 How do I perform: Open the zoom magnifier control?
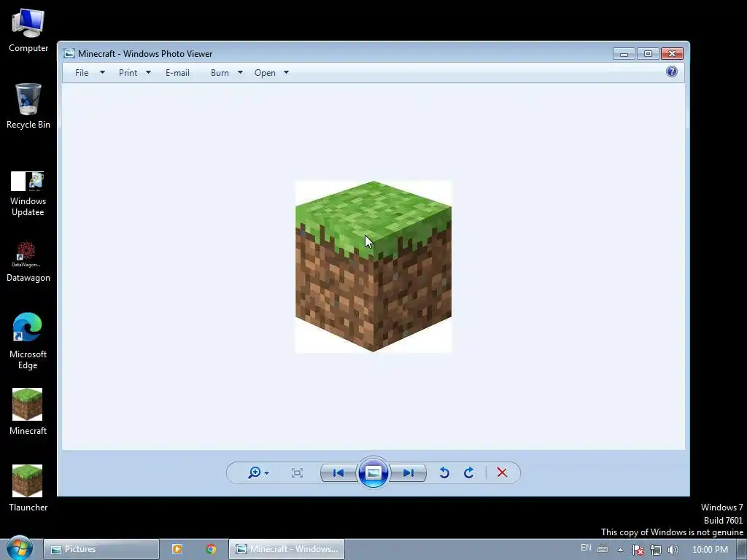255,472
